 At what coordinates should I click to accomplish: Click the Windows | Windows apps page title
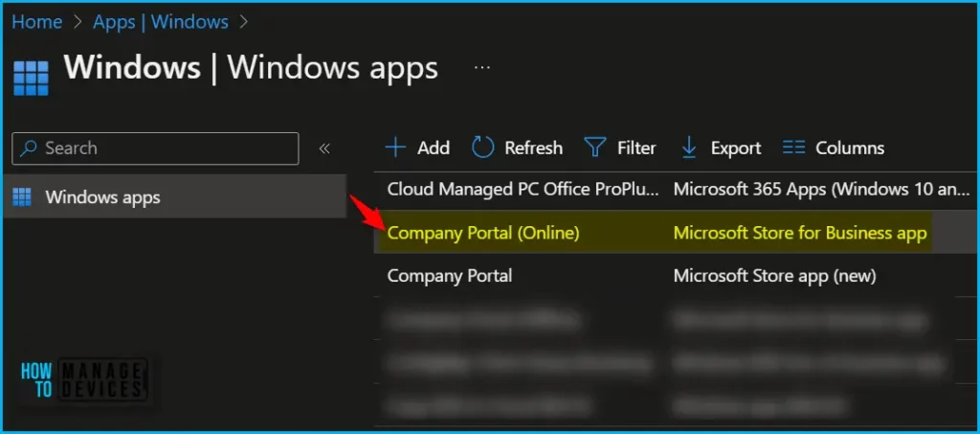pyautogui.click(x=251, y=67)
